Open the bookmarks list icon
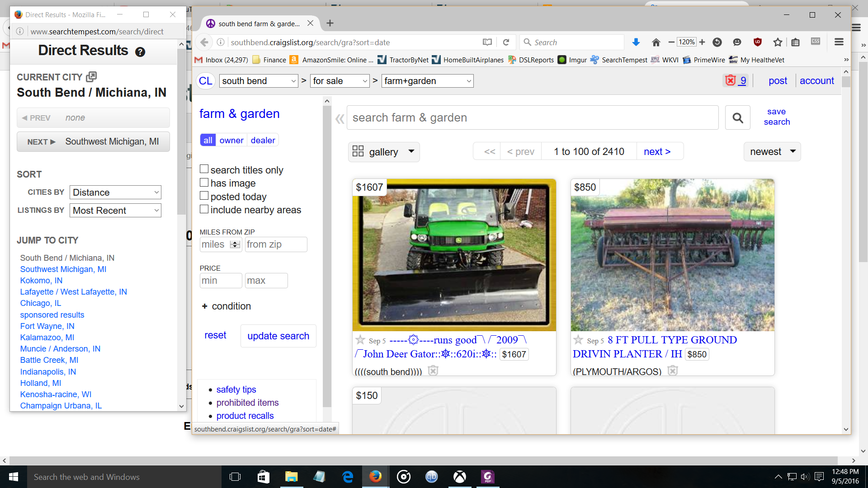The height and width of the screenshot is (488, 868). pos(796,42)
